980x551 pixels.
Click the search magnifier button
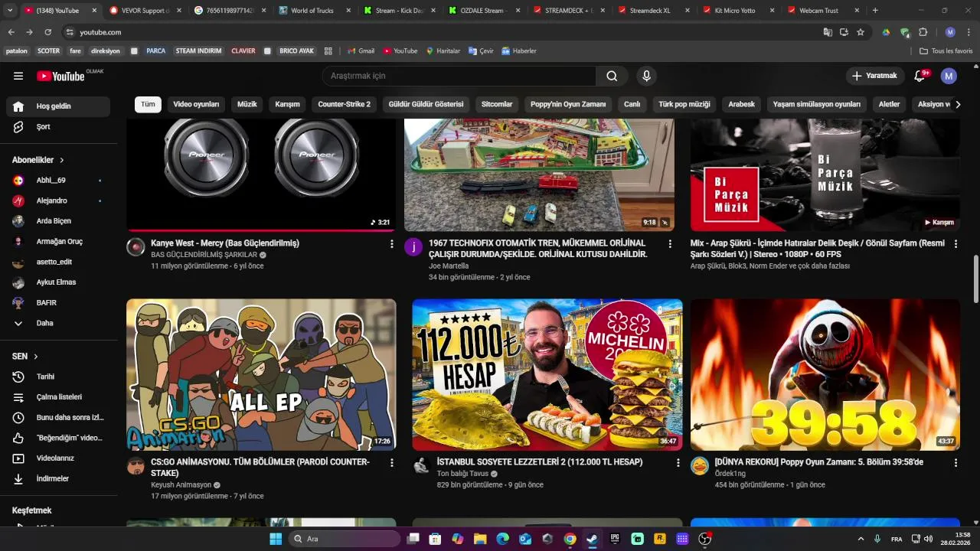click(612, 76)
